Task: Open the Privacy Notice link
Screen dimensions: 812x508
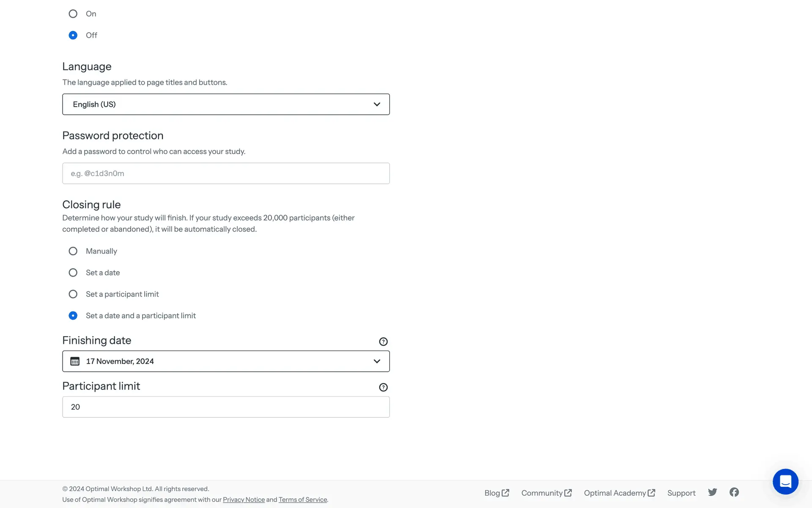Action: [244, 500]
